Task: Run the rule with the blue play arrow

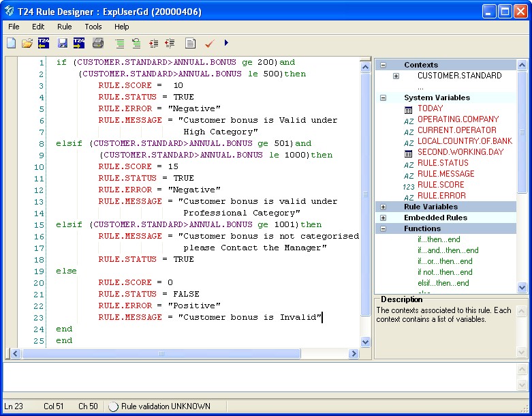Action: (x=226, y=43)
